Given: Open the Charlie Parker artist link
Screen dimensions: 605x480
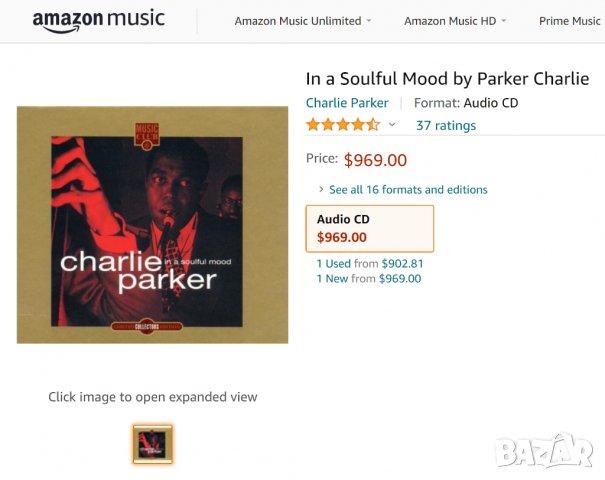Looking at the screenshot, I should 347,103.
